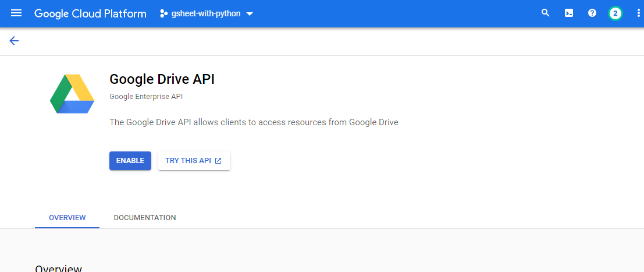Image resolution: width=644 pixels, height=272 pixels.
Task: Click the Google Cloud Platform logo text
Action: [90, 13]
